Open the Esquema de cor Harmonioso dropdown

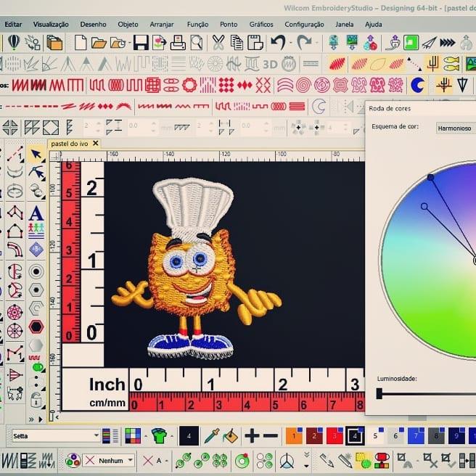click(x=455, y=128)
